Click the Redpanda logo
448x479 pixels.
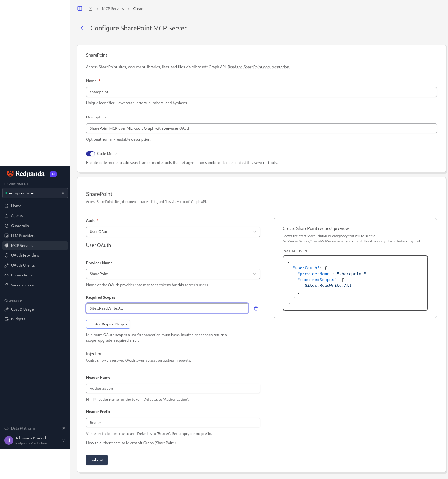coord(26,174)
